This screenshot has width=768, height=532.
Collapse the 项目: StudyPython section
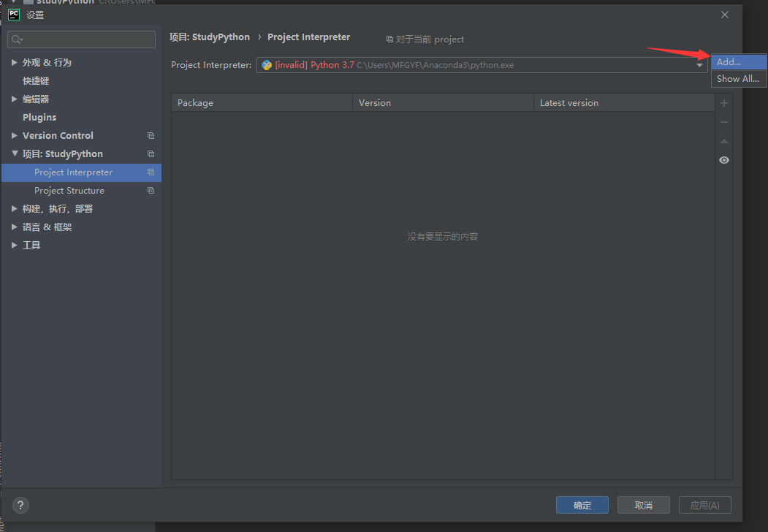14,153
